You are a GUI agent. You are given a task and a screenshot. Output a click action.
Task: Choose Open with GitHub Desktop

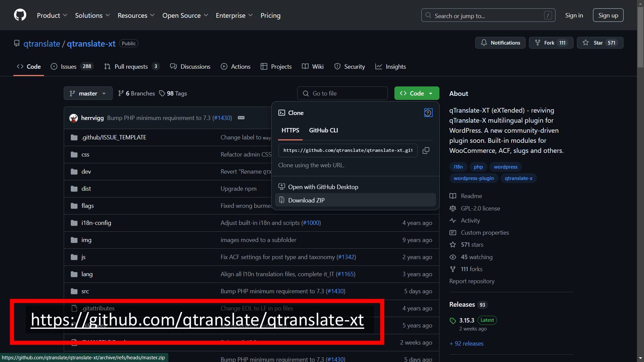(x=355, y=187)
